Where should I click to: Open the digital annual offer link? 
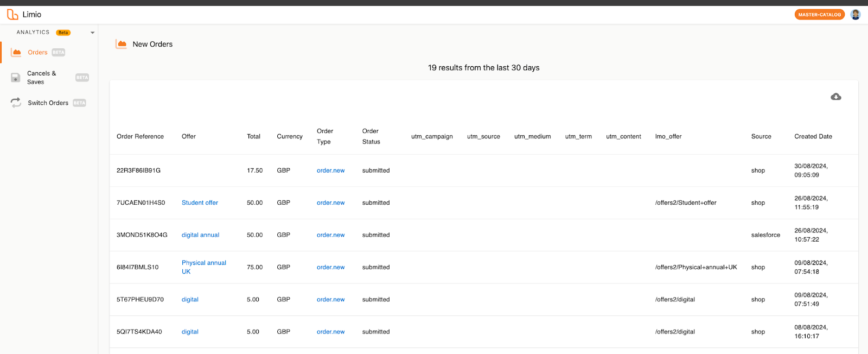coord(200,235)
